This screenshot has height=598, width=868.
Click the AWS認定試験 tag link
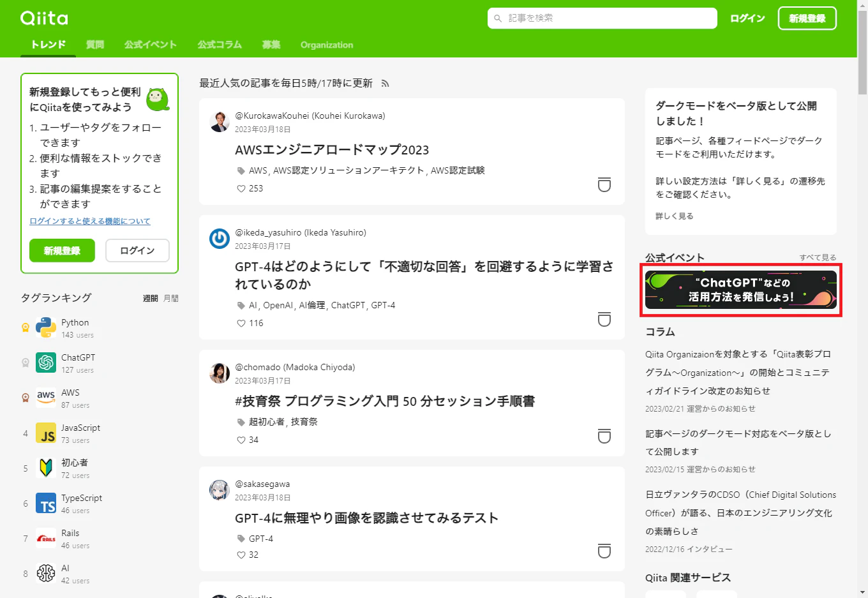[x=458, y=170]
